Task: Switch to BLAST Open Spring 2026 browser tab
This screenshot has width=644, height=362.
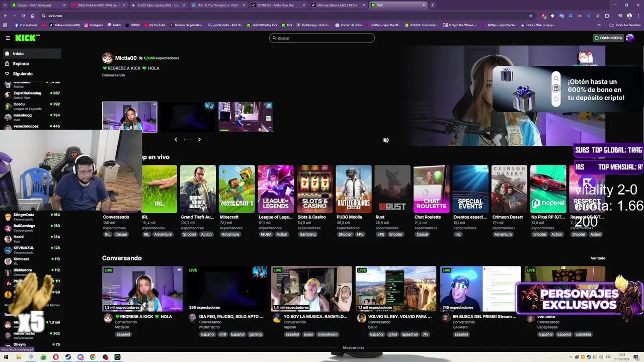Action: pos(158,5)
